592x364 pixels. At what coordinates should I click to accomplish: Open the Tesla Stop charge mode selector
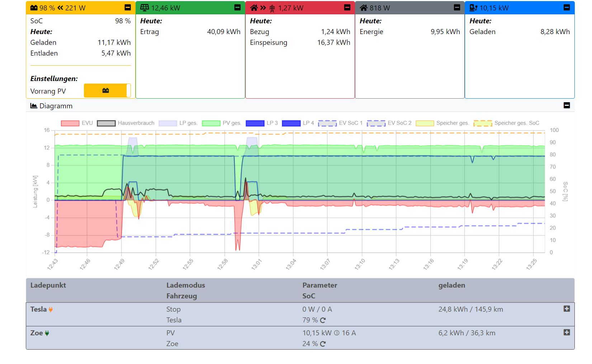coord(174,309)
